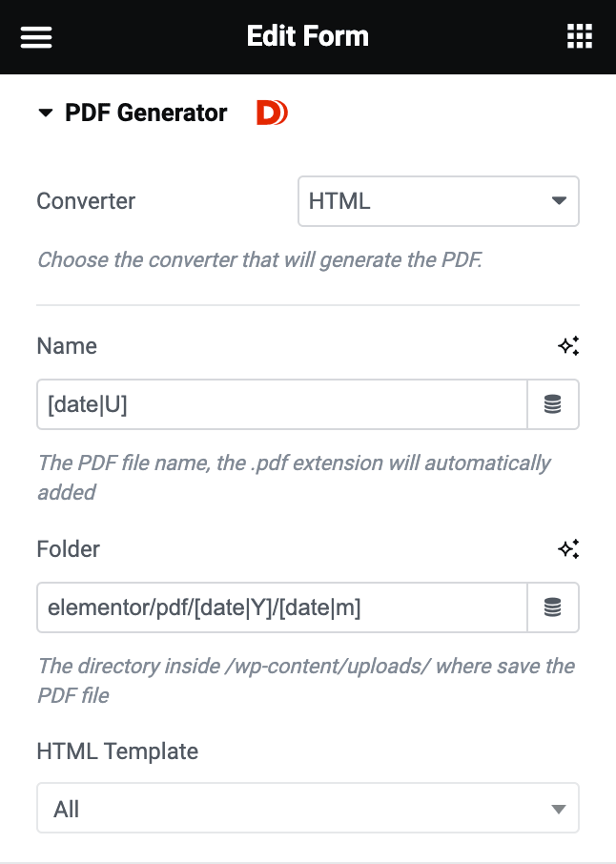Open dynamic tags for the Name field
This screenshot has width=616, height=864.
tap(553, 404)
